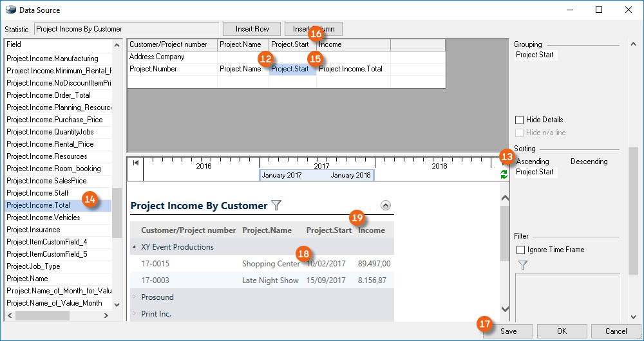The image size is (644, 341).
Task: Jump to the timeline start with the arrow icon
Action: coord(135,163)
